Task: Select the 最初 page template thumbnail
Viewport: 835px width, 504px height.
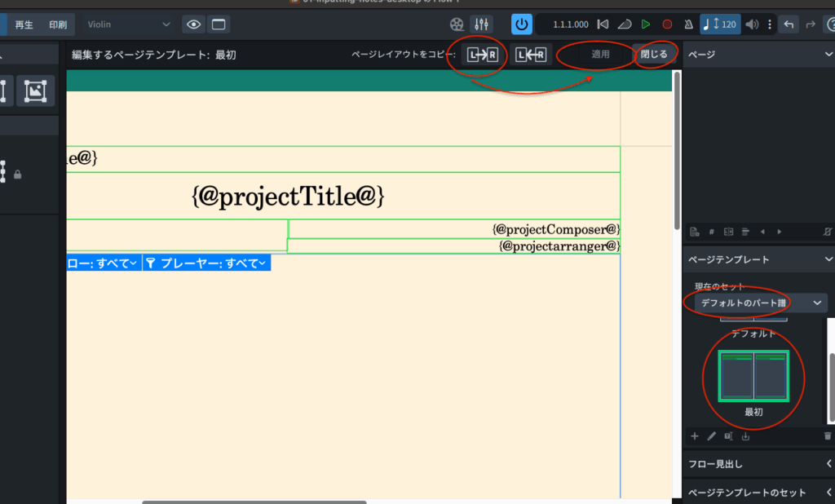Action: coord(753,376)
